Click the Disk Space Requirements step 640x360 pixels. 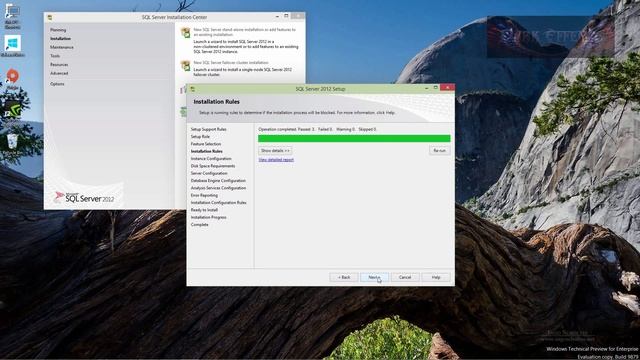[x=213, y=166]
